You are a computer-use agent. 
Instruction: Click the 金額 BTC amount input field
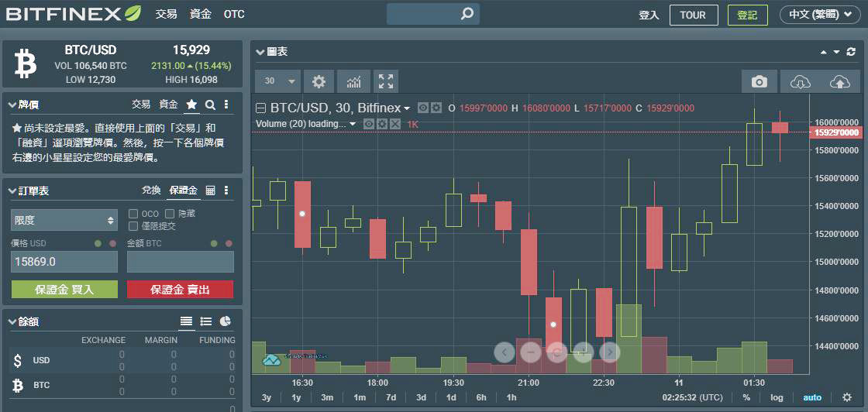180,262
